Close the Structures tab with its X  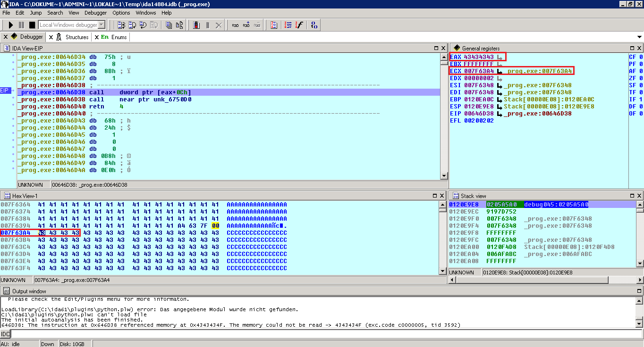tap(51, 37)
